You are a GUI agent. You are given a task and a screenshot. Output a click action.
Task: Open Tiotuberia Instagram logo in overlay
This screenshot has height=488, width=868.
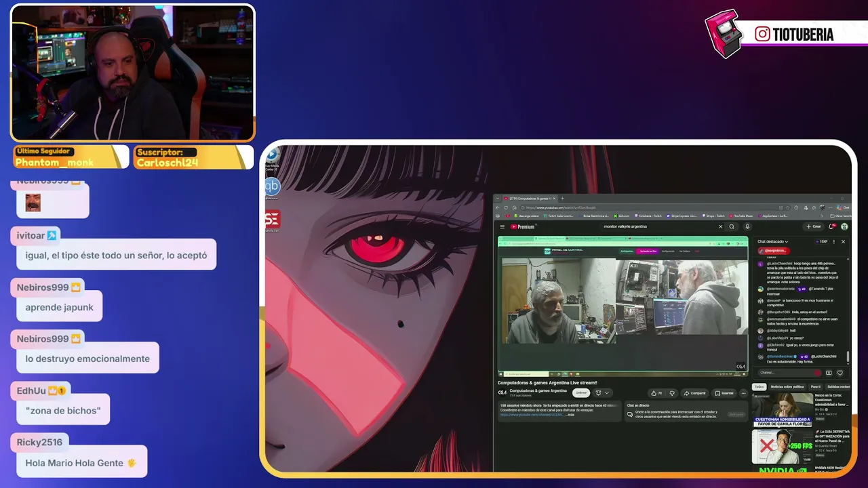click(x=763, y=35)
